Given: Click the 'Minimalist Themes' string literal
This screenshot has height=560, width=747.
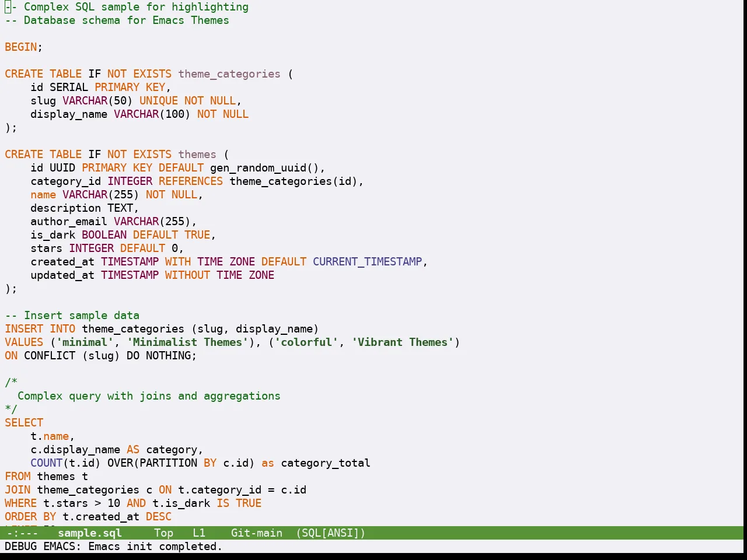Looking at the screenshot, I should tap(187, 342).
